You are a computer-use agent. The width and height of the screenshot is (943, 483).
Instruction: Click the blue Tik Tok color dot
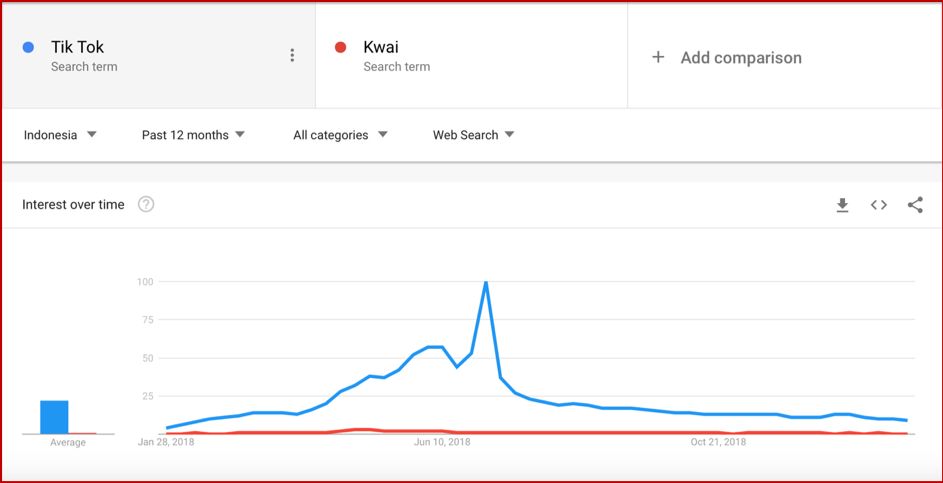point(29,47)
